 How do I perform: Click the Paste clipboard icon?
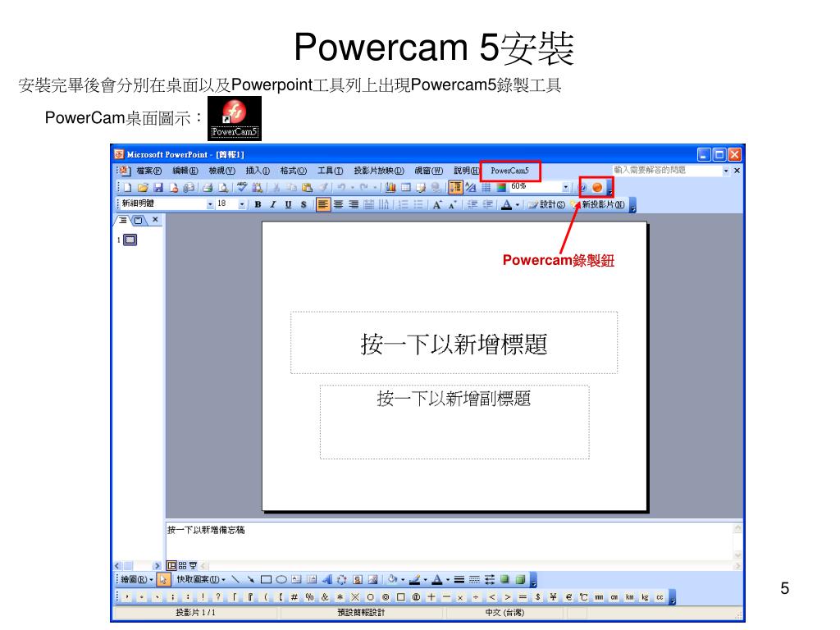point(307,188)
